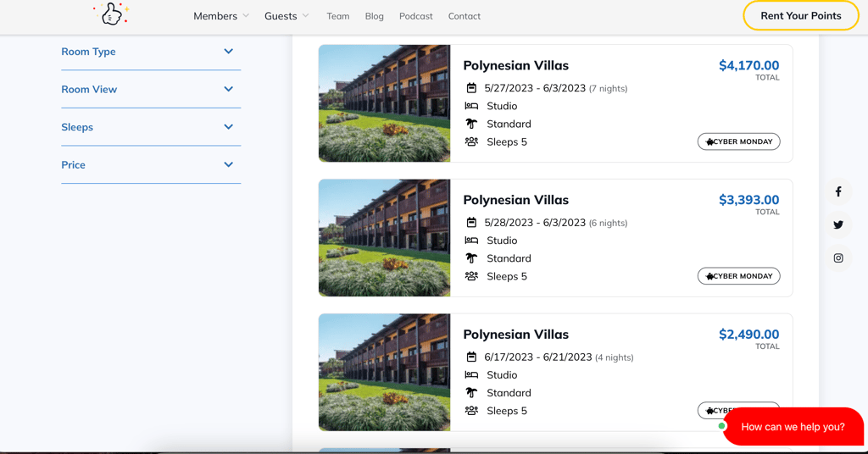Image resolution: width=868 pixels, height=454 pixels.
Task: Expand the Room Type filter
Action: pyautogui.click(x=151, y=52)
